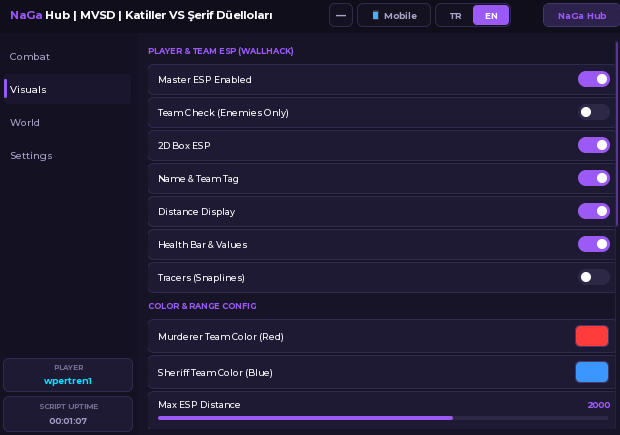
Task: Click the COLOR & RANGE CONFIG heading
Action: click(x=202, y=306)
